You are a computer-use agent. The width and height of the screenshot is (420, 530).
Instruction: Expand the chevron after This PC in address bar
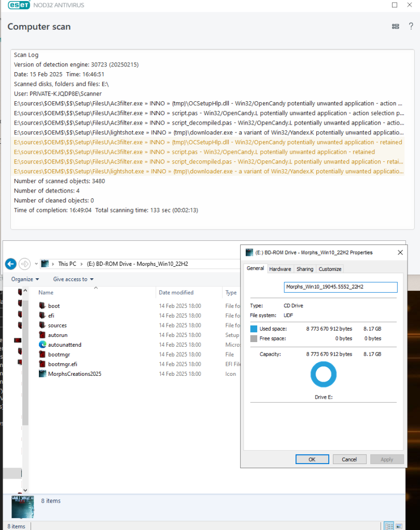tap(81, 264)
